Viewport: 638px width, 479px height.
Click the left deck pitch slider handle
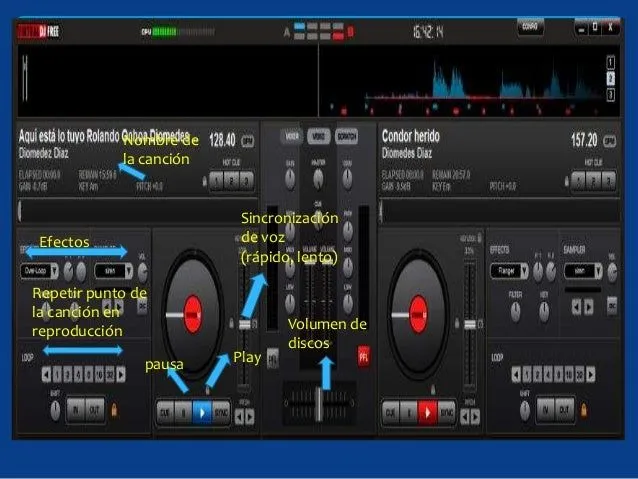tap(245, 324)
